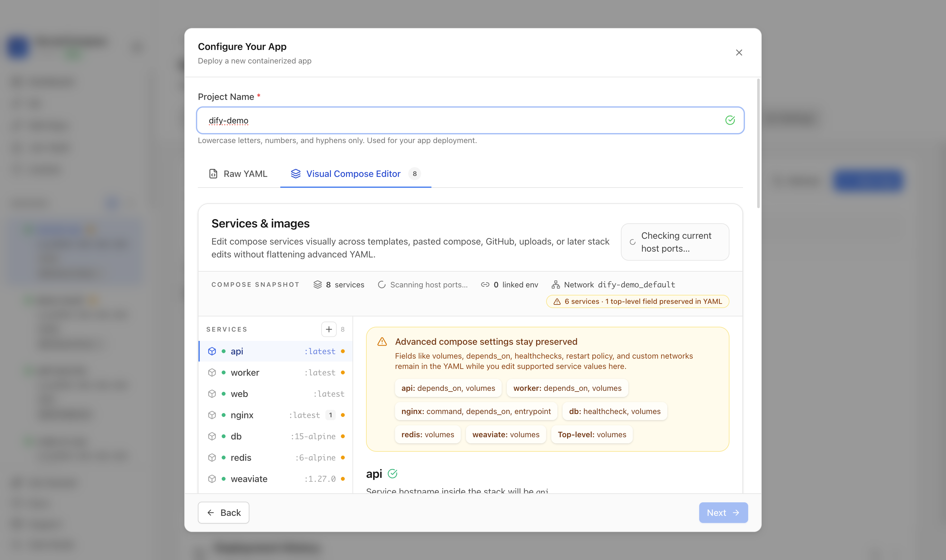Image resolution: width=946 pixels, height=560 pixels.
Task: Click the cube icon beside nginx
Action: 212,415
